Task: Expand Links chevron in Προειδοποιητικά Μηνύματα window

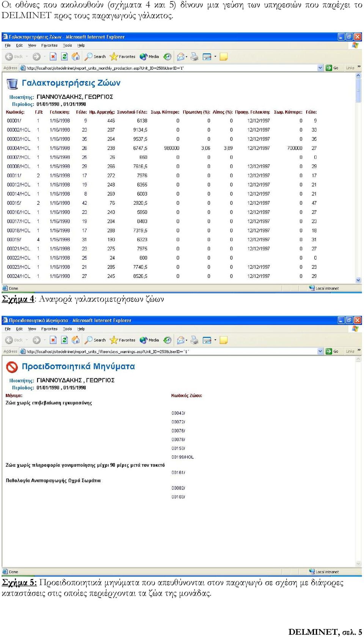Action: (x=359, y=351)
